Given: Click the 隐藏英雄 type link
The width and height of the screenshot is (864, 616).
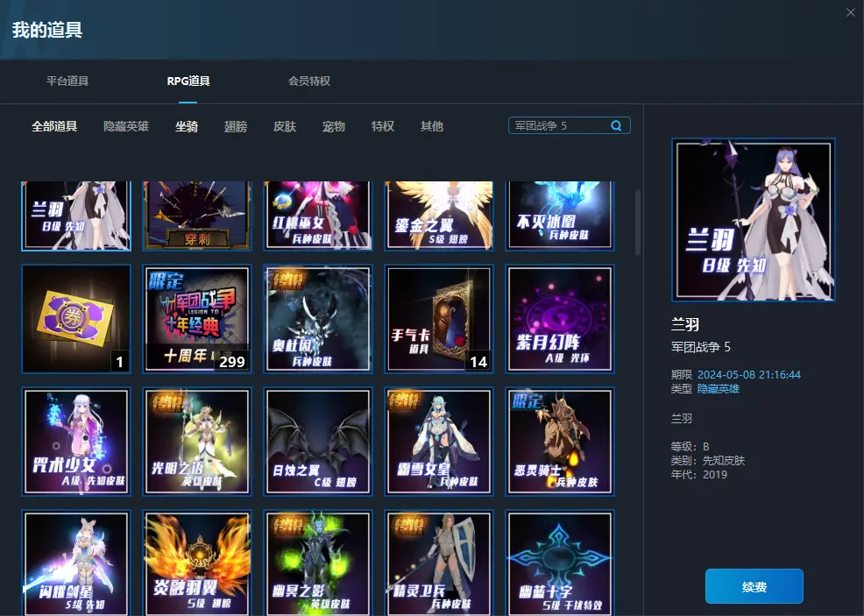Looking at the screenshot, I should pos(719,389).
